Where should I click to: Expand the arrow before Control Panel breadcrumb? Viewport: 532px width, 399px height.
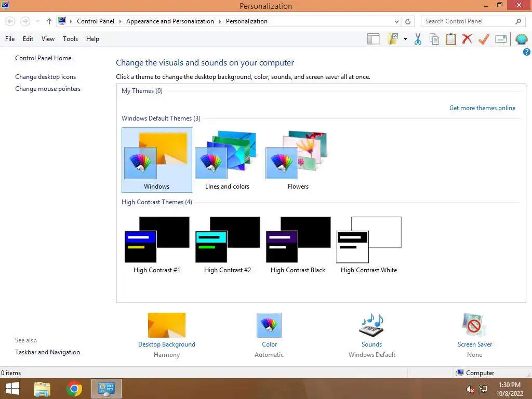[71, 21]
